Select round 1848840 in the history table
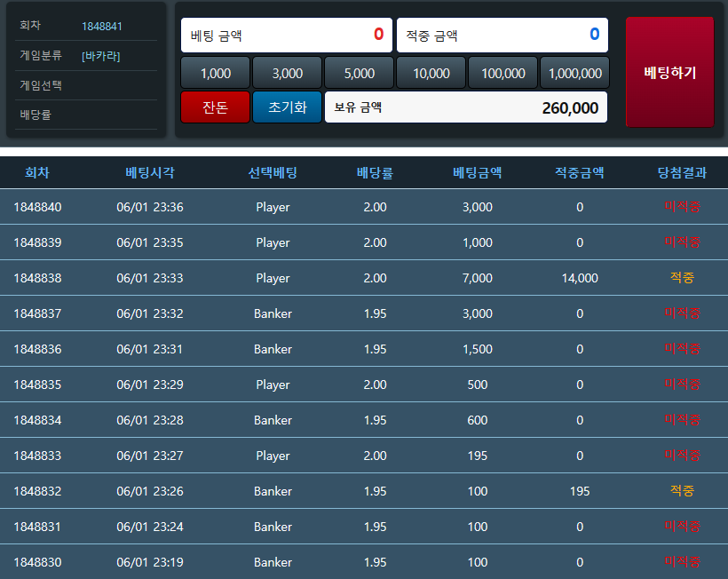The height and width of the screenshot is (579, 728). (37, 207)
